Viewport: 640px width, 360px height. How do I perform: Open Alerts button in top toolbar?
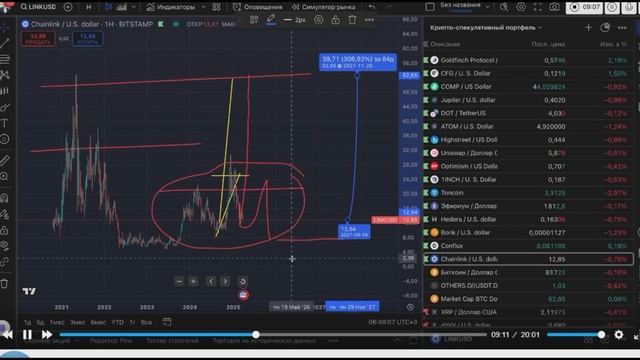(257, 7)
